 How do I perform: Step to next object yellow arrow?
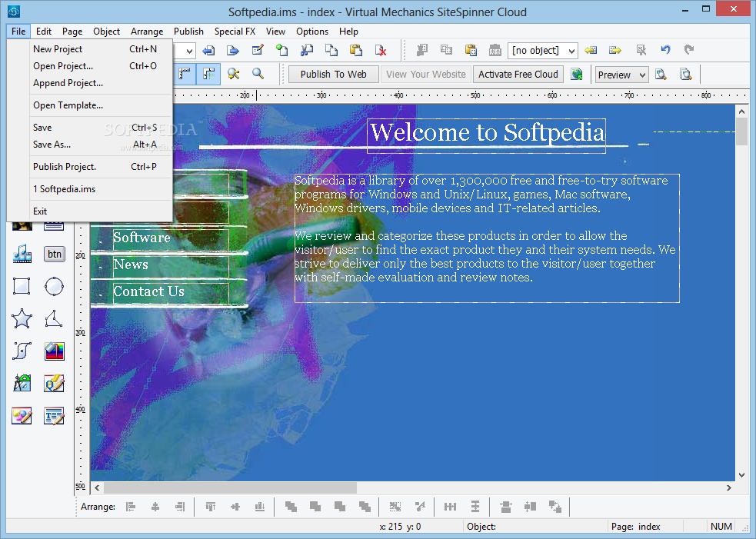(615, 50)
